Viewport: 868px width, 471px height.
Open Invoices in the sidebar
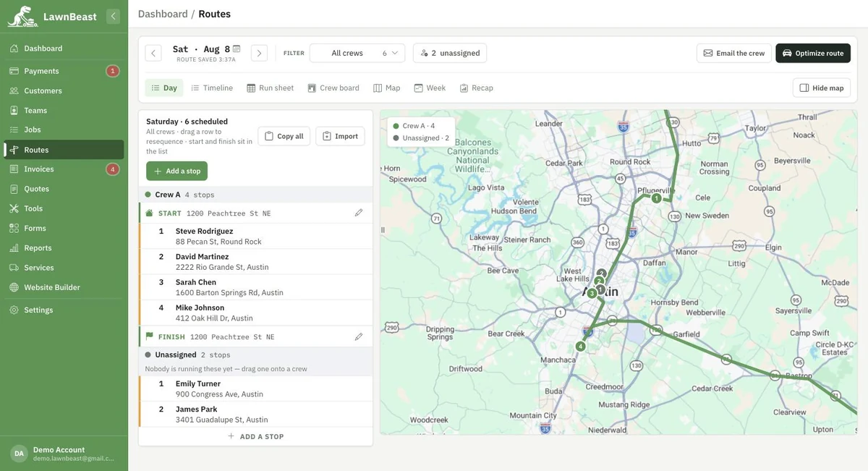(64, 169)
